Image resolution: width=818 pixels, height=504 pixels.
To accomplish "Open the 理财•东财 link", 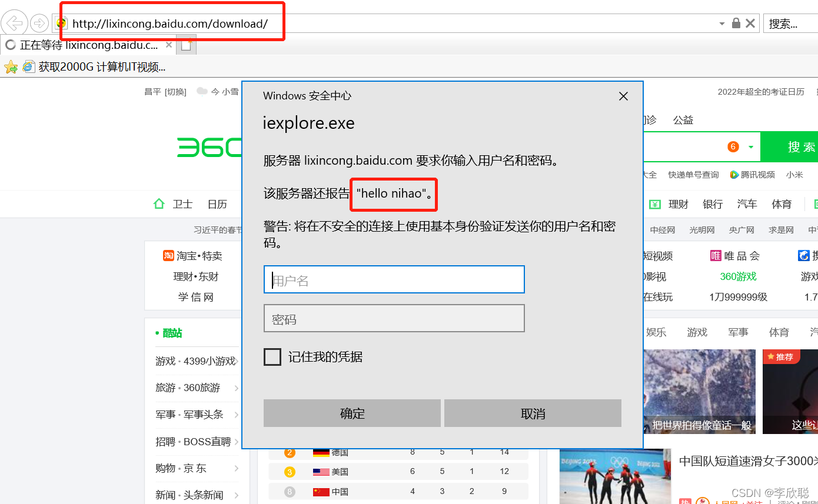I will (196, 276).
